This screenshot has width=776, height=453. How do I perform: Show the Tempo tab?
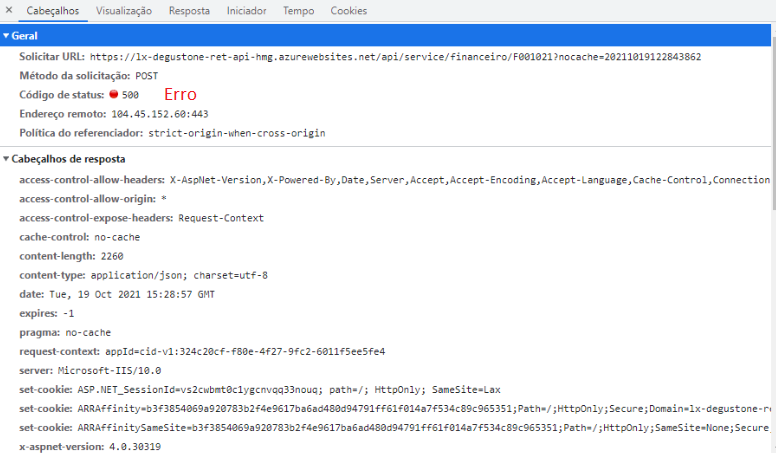298,10
